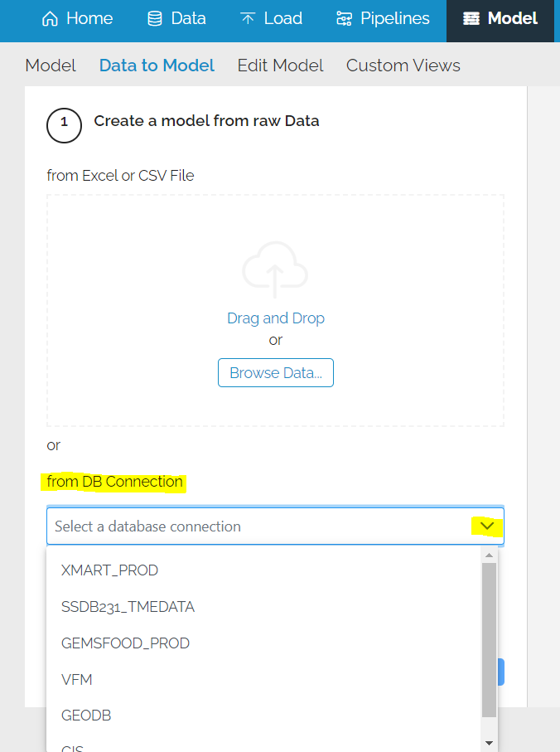560x752 pixels.
Task: Open the 'Custom Views' tab
Action: [403, 65]
